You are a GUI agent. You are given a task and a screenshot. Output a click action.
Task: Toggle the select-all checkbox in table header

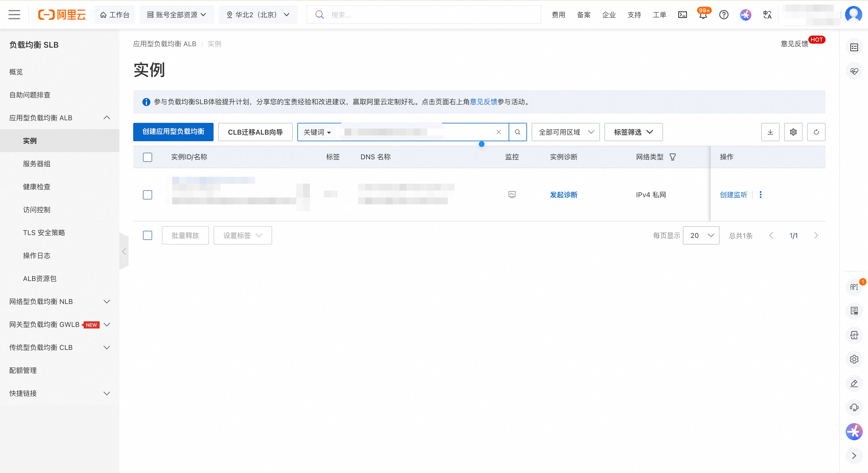(x=147, y=157)
